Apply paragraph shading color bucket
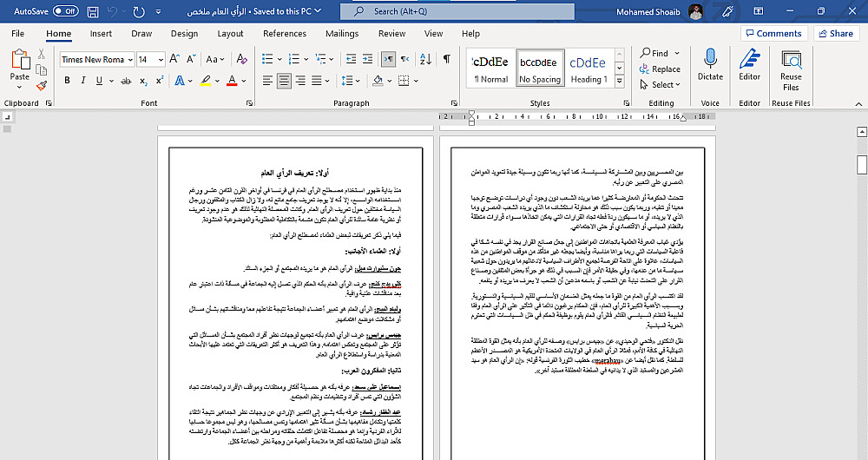Viewport: 868px width, 460px height. click(378, 81)
